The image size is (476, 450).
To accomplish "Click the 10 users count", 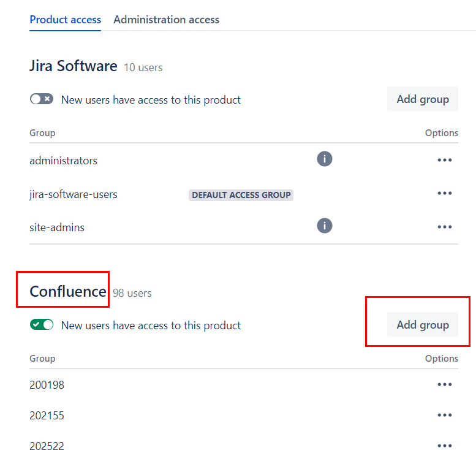I will (x=143, y=67).
